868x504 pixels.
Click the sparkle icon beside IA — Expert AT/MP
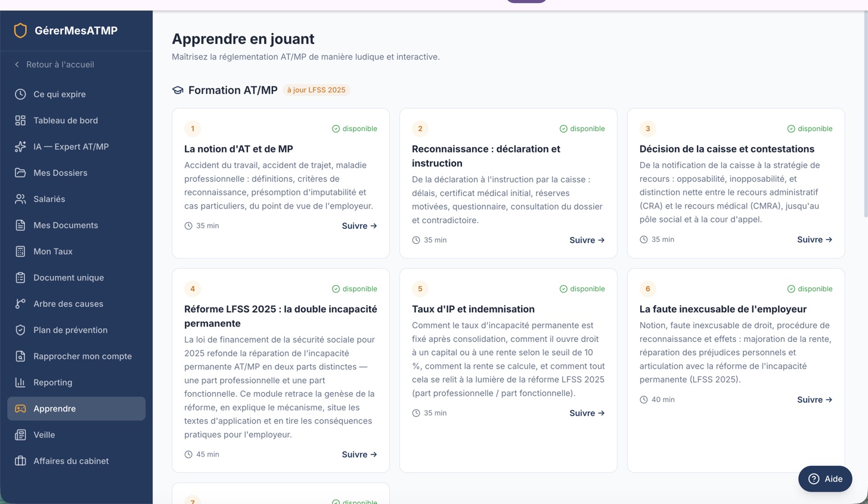coord(20,147)
